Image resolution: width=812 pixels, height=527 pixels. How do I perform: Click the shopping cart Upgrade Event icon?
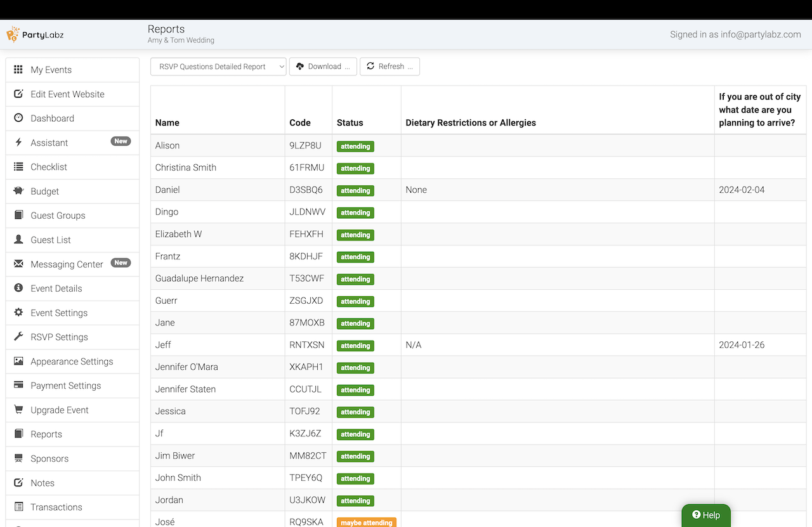click(x=18, y=410)
